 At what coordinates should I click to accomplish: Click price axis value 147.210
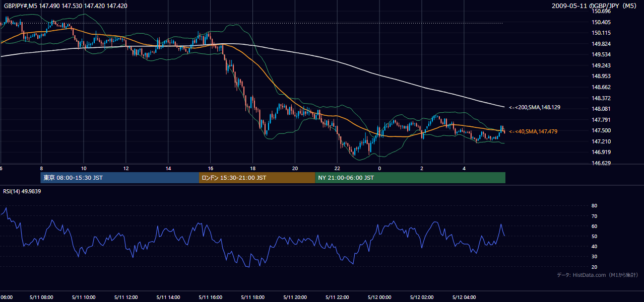(x=601, y=141)
